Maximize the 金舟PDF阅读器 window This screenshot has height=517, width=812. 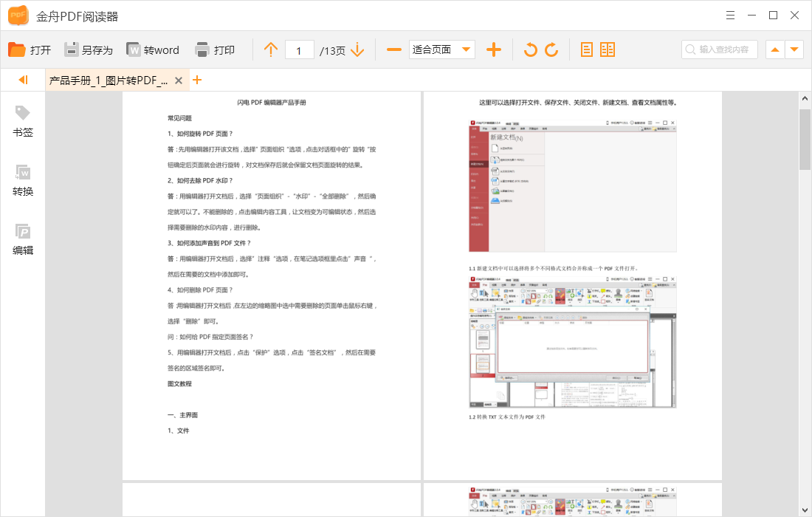point(773,16)
